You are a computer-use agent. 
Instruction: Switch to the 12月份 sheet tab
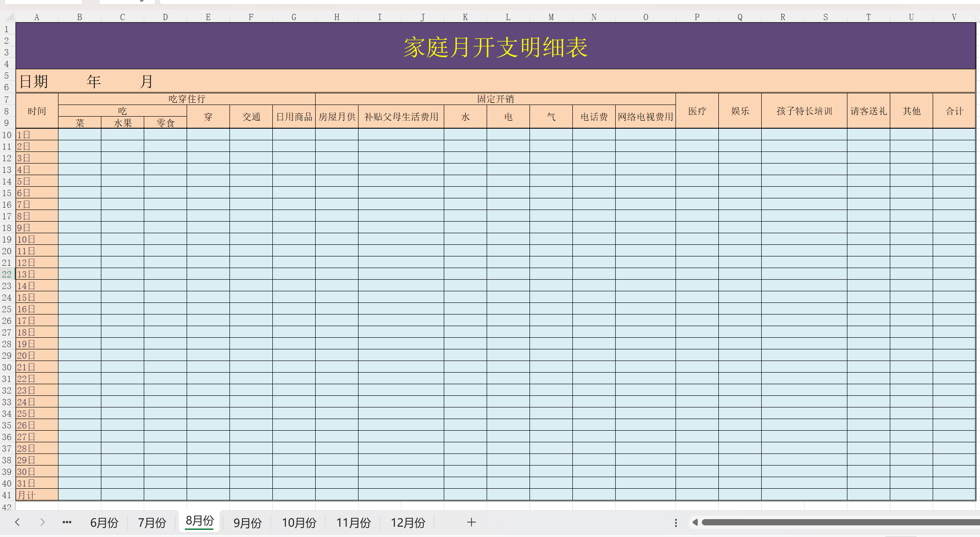tap(408, 522)
